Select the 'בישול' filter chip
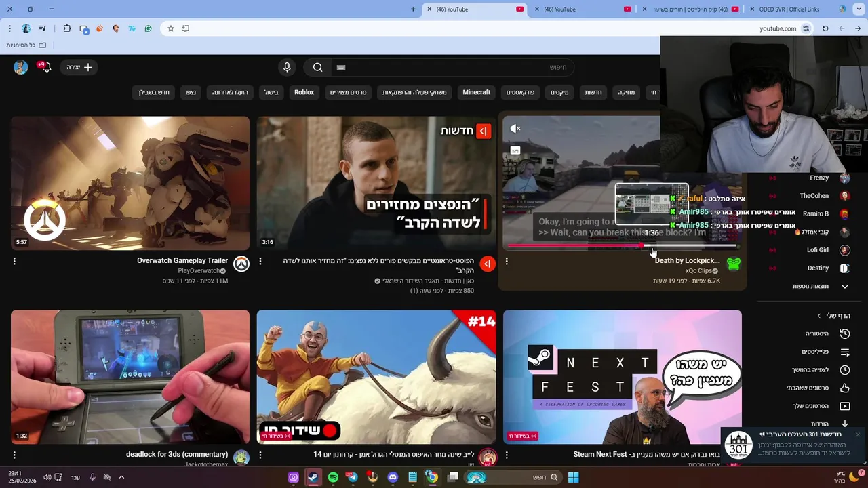The height and width of the screenshot is (488, 868). [x=271, y=92]
